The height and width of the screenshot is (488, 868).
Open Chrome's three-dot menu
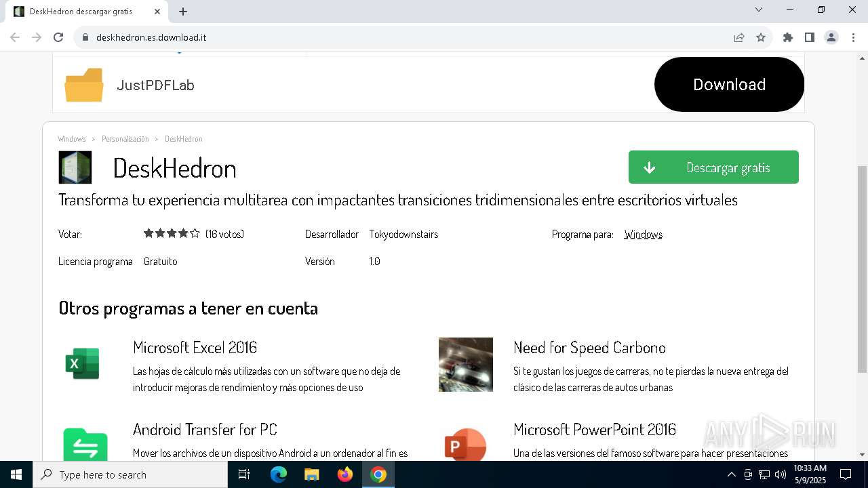(x=852, y=37)
